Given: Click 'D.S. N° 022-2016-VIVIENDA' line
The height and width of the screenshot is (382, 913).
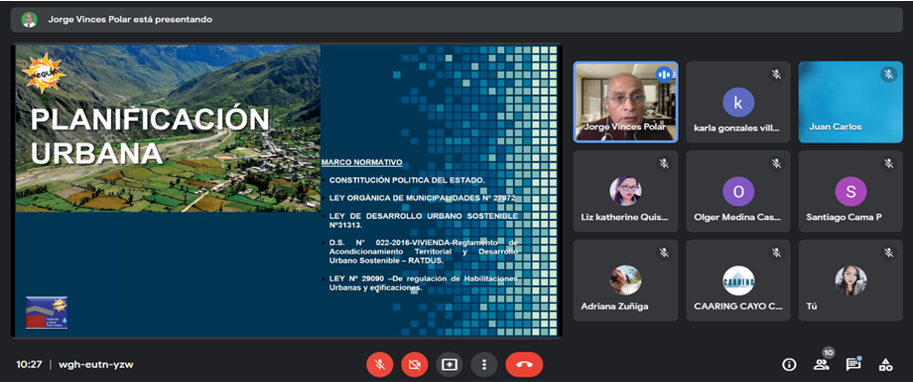Looking at the screenshot, I should click(x=423, y=252).
